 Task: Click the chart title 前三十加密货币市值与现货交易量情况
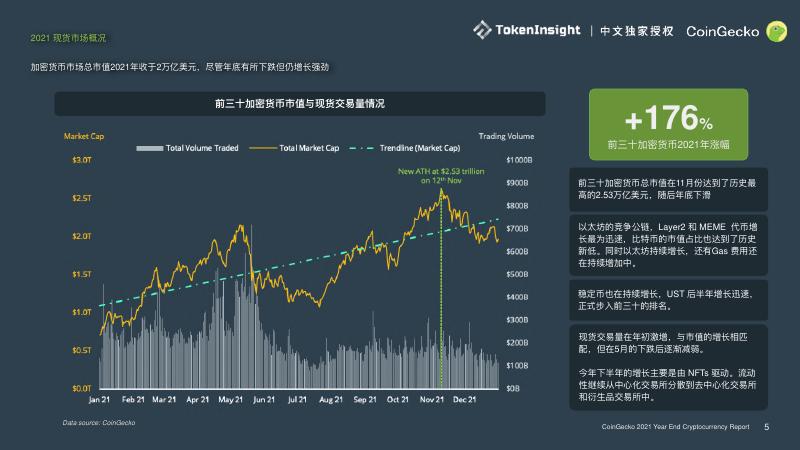[x=299, y=104]
